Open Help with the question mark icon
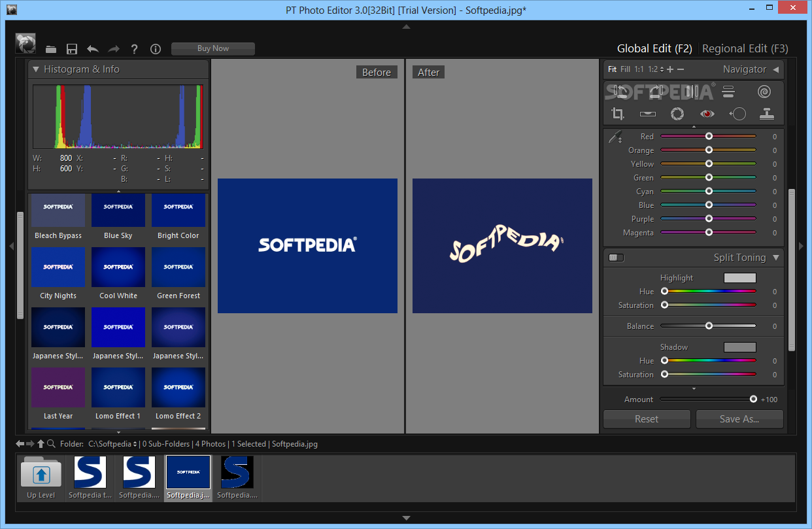Image resolution: width=812 pixels, height=529 pixels. (135, 49)
